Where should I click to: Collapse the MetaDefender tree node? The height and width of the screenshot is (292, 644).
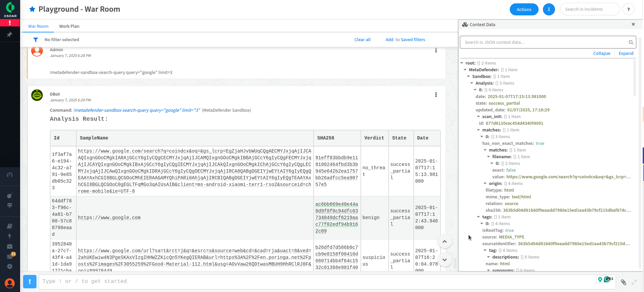(465, 70)
